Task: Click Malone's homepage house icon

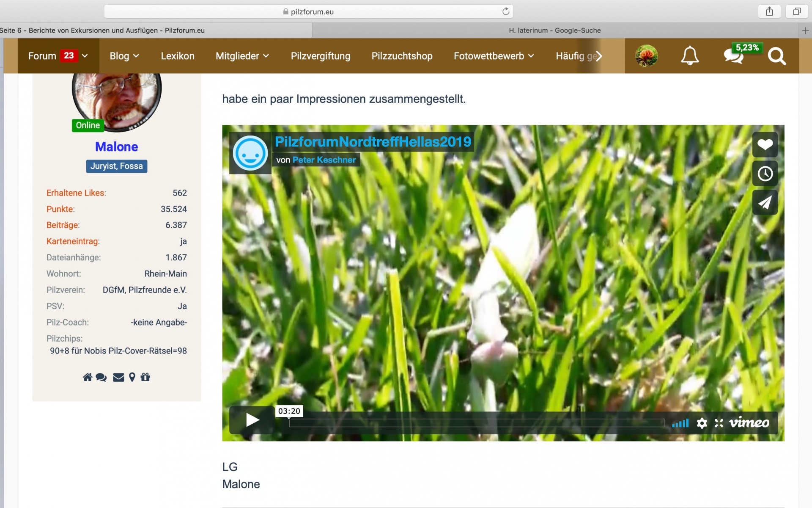Action: pyautogui.click(x=87, y=377)
